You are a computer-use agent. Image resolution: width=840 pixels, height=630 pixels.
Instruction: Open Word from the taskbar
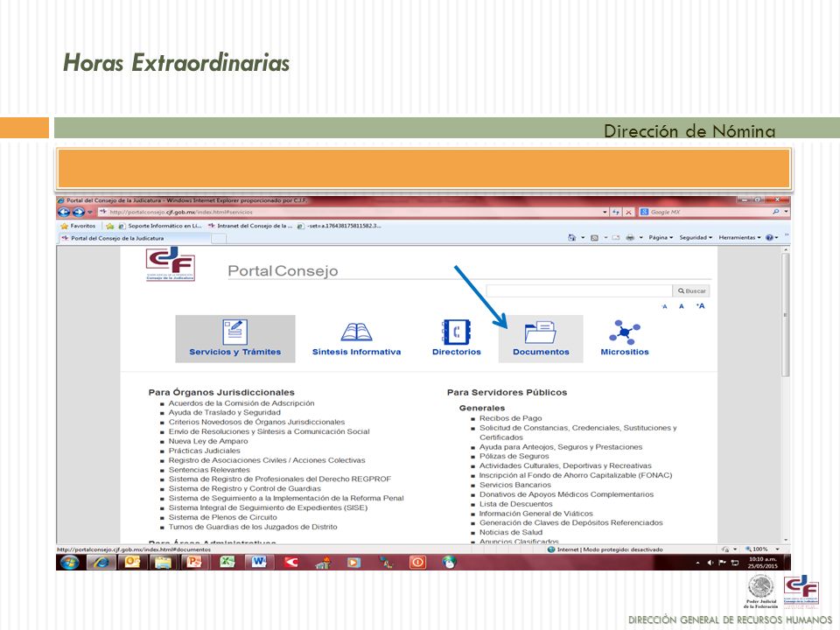point(259,562)
